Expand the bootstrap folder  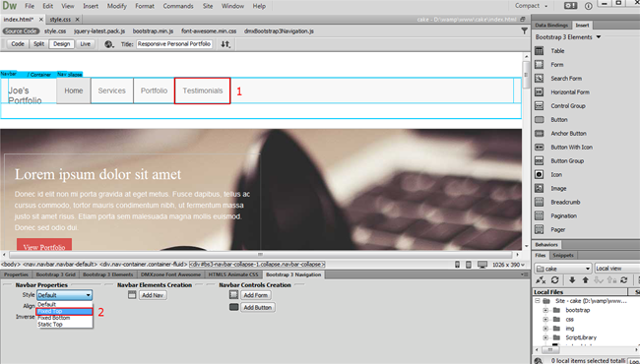click(x=545, y=310)
